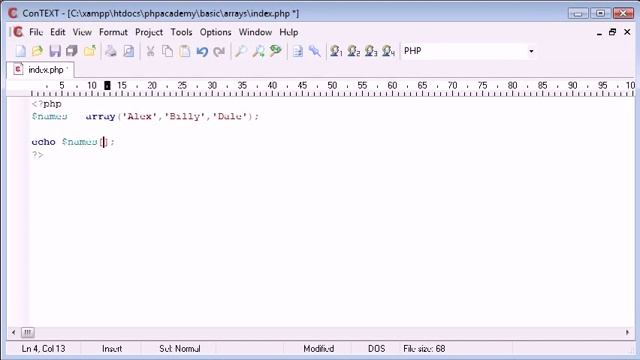Viewport: 640px width, 360px height.
Task: Click the Close File folder icon
Action: pyautogui.click(x=90, y=51)
